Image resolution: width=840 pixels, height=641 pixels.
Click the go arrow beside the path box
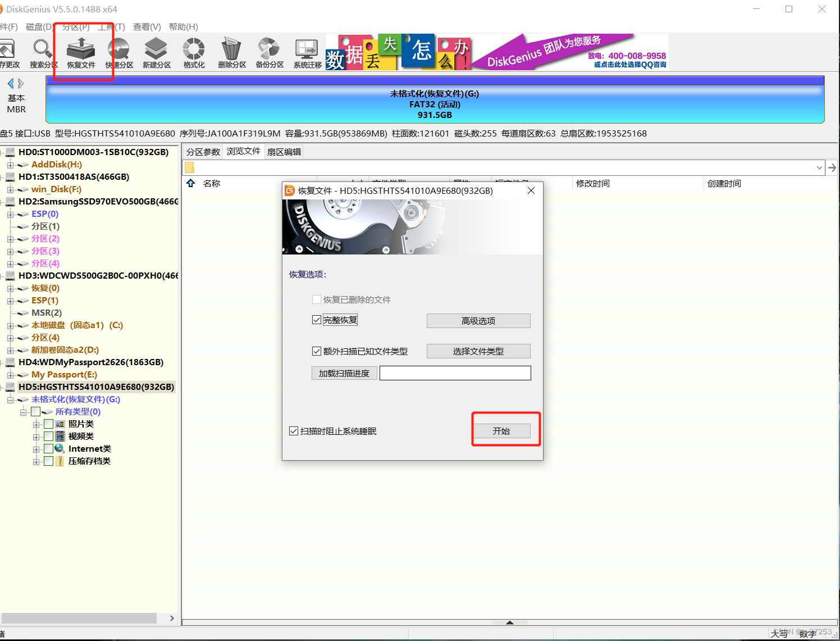[x=832, y=167]
